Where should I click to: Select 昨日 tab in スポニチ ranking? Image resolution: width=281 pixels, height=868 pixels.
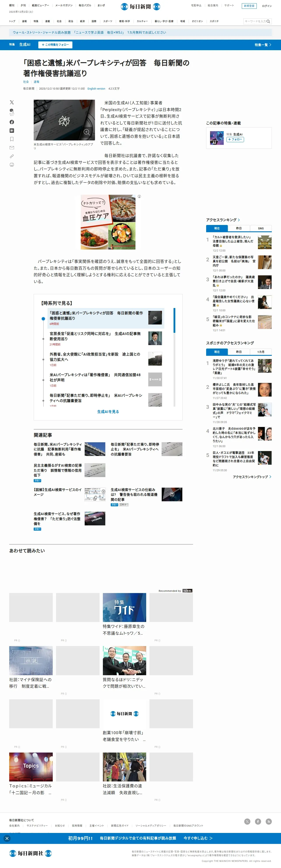pos(239,352)
